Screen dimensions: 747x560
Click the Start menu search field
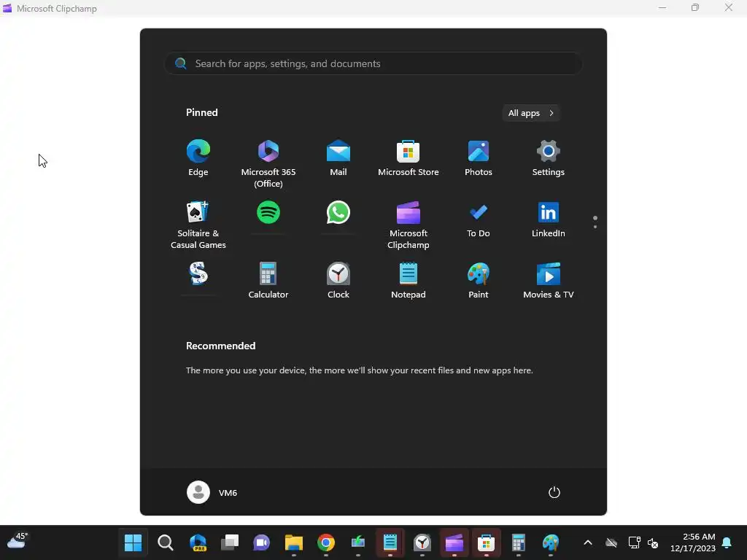[373, 63]
